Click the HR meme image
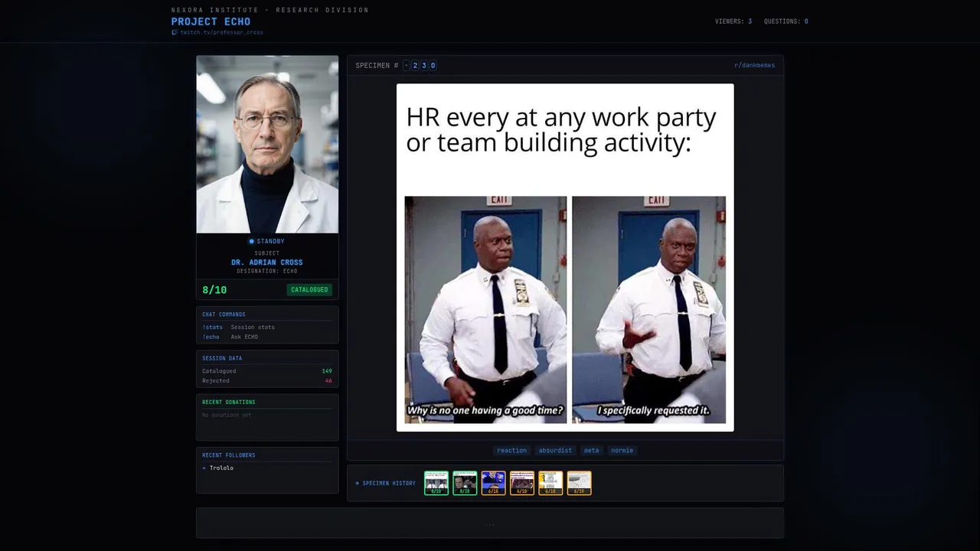 coord(565,258)
